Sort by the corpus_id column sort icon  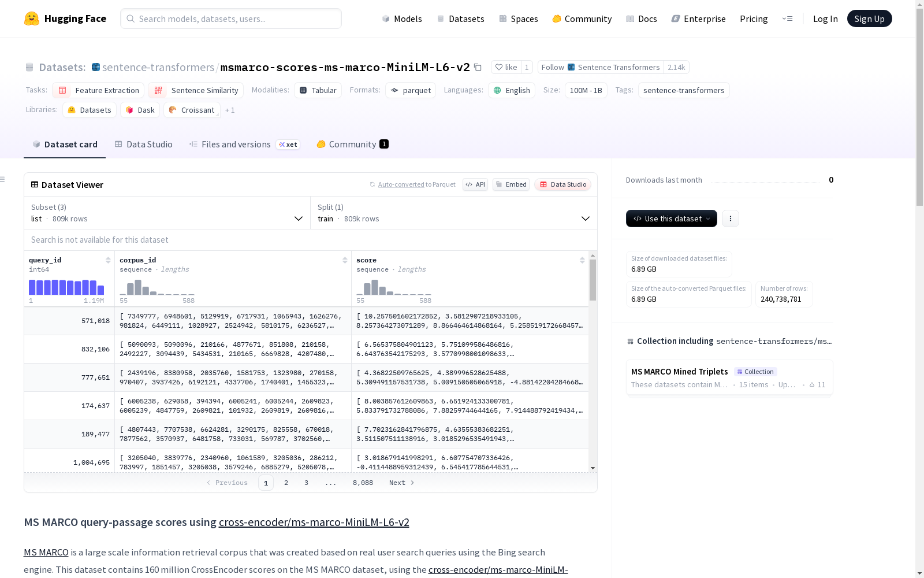pyautogui.click(x=345, y=260)
